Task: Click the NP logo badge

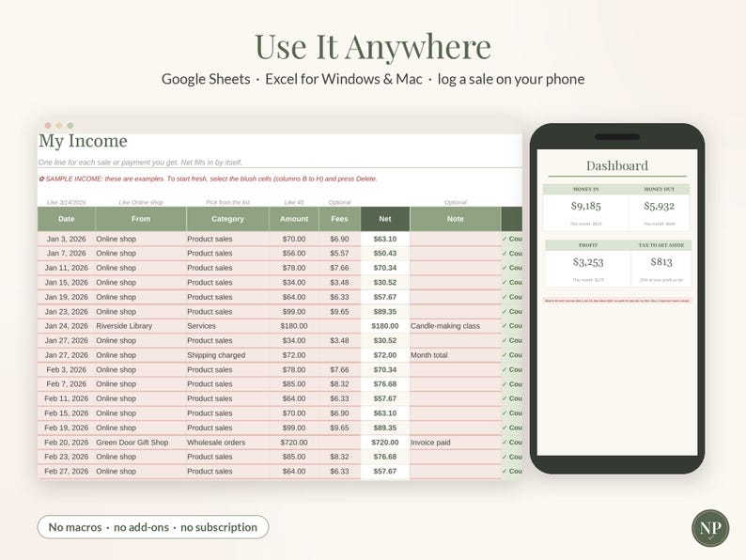Action: pos(710,528)
